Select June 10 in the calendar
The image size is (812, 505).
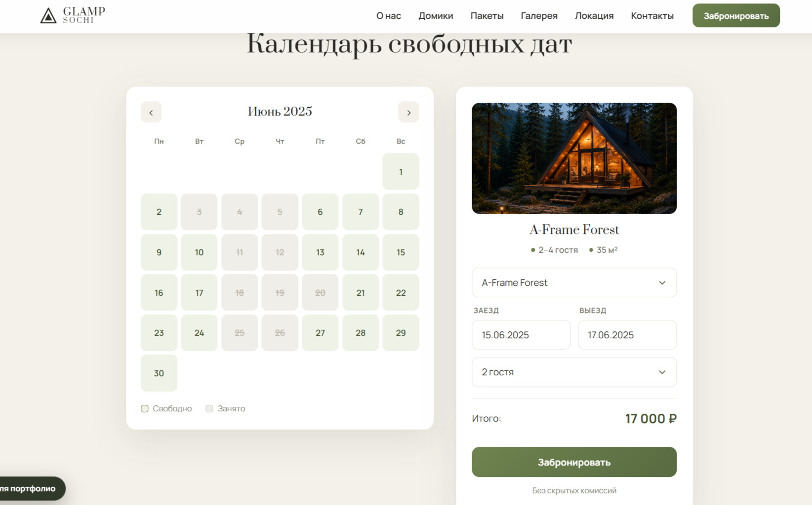pos(199,252)
